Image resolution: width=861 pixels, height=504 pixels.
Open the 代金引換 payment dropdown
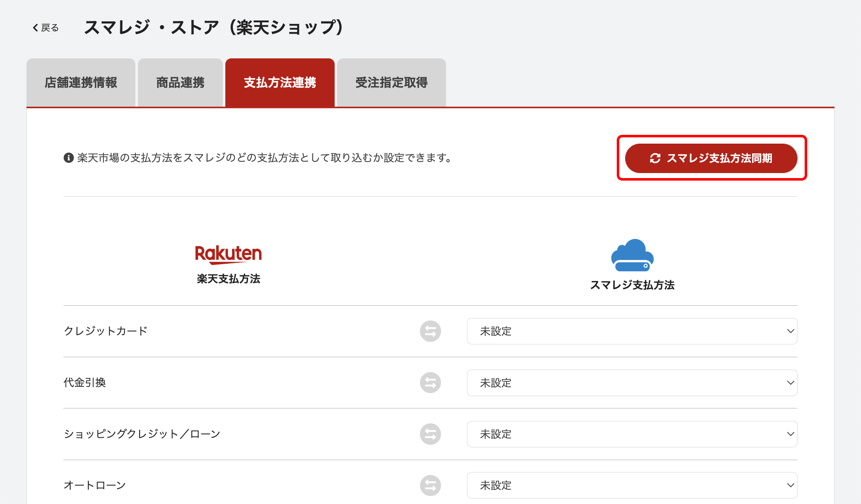coord(632,383)
